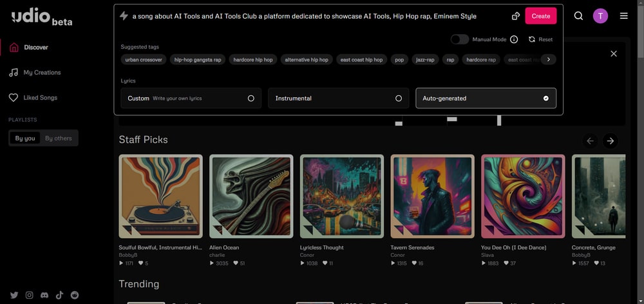Image resolution: width=644 pixels, height=304 pixels.
Task: Open the Lyricless Thought cover thumbnail
Action: [x=342, y=196]
